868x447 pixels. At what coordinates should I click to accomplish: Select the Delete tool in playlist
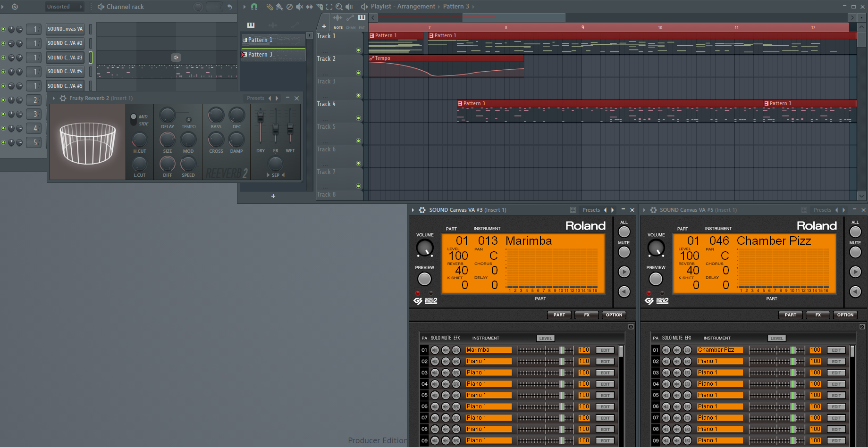click(x=289, y=7)
